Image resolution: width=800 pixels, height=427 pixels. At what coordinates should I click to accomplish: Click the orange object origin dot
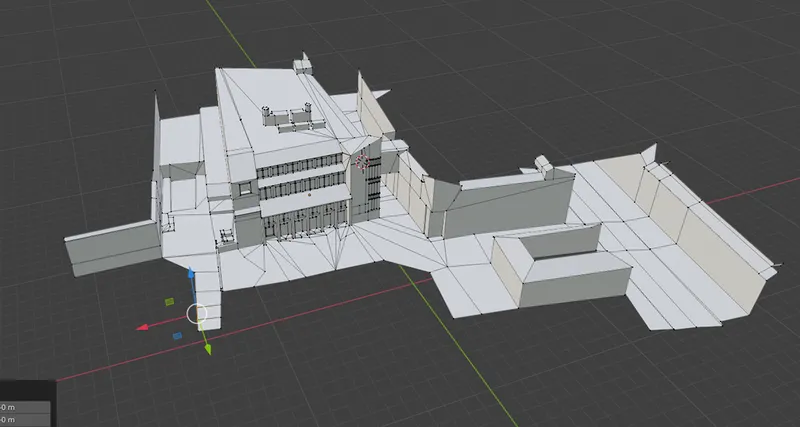click(x=309, y=194)
